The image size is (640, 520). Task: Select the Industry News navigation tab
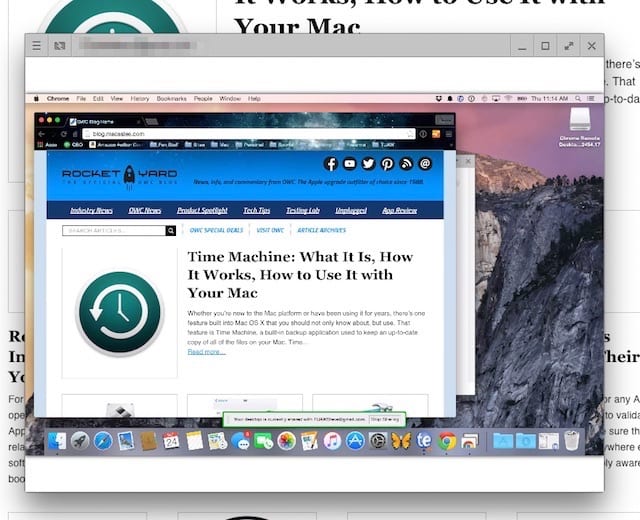click(x=91, y=210)
